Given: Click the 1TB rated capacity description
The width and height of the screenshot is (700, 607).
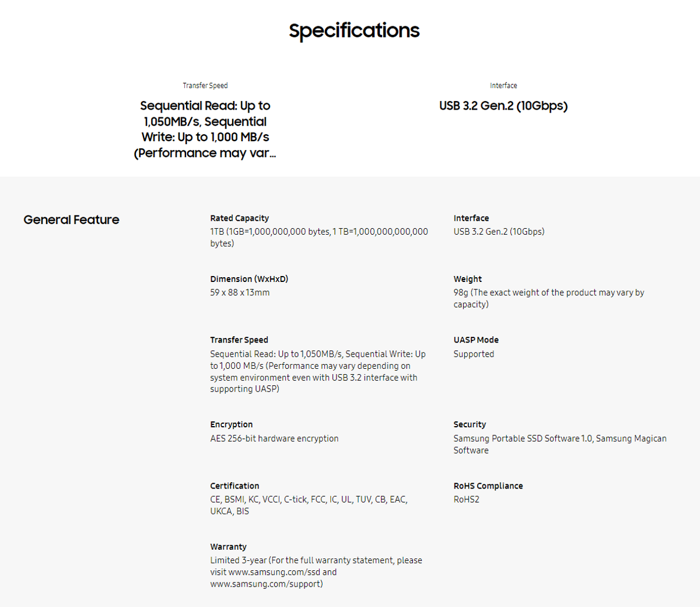Looking at the screenshot, I should (x=319, y=238).
